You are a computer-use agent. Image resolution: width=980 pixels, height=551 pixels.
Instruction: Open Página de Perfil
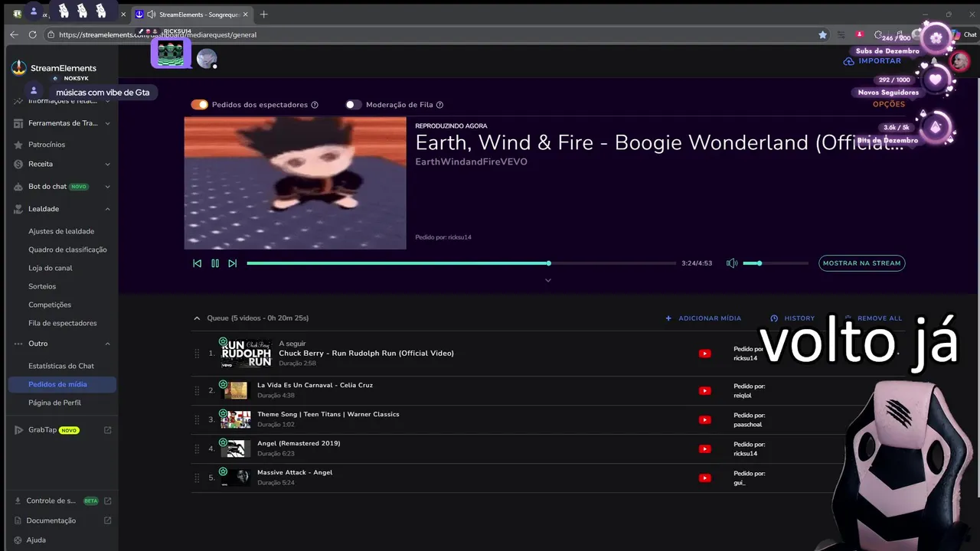click(54, 403)
